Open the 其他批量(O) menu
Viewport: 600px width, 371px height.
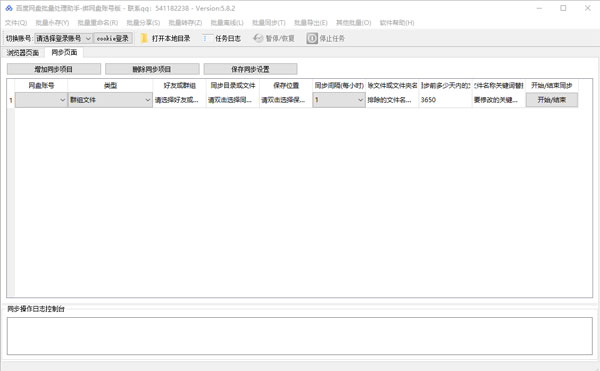(x=354, y=23)
